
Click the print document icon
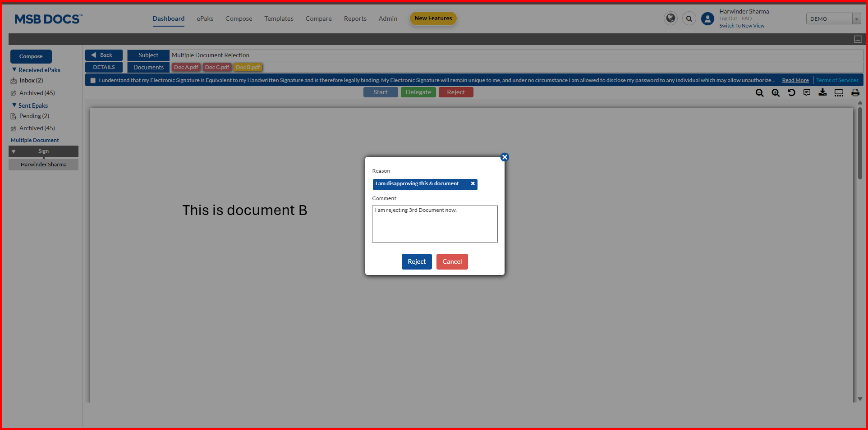855,92
